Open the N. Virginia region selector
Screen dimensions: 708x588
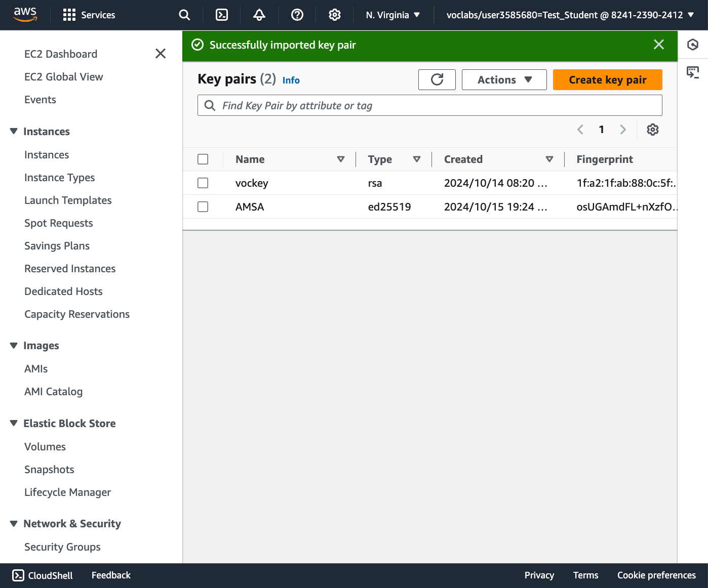click(x=393, y=15)
